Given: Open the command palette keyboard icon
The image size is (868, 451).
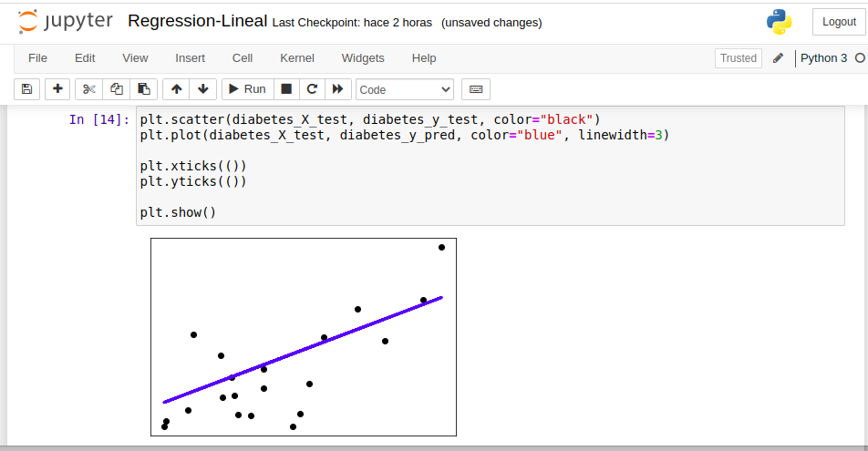Looking at the screenshot, I should [475, 89].
